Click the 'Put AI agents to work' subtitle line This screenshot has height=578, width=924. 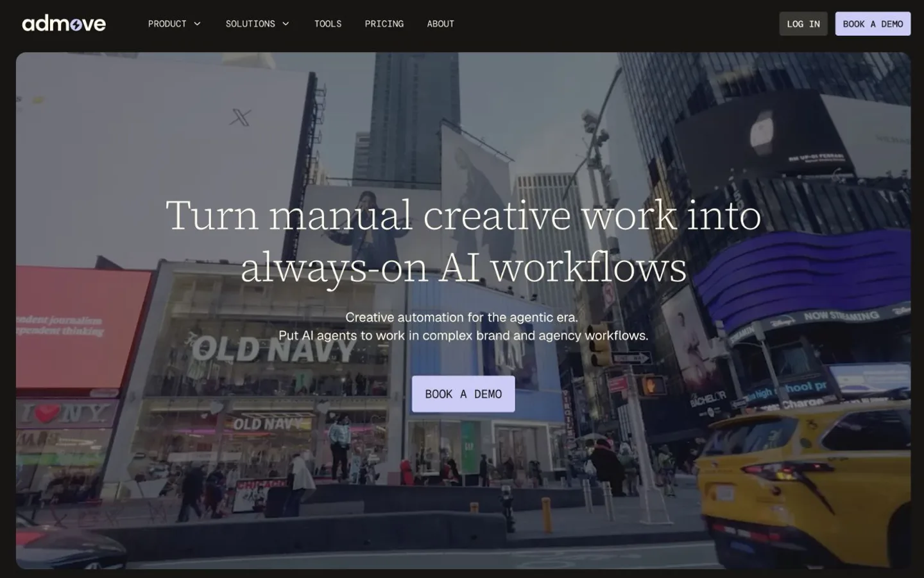pyautogui.click(x=463, y=335)
